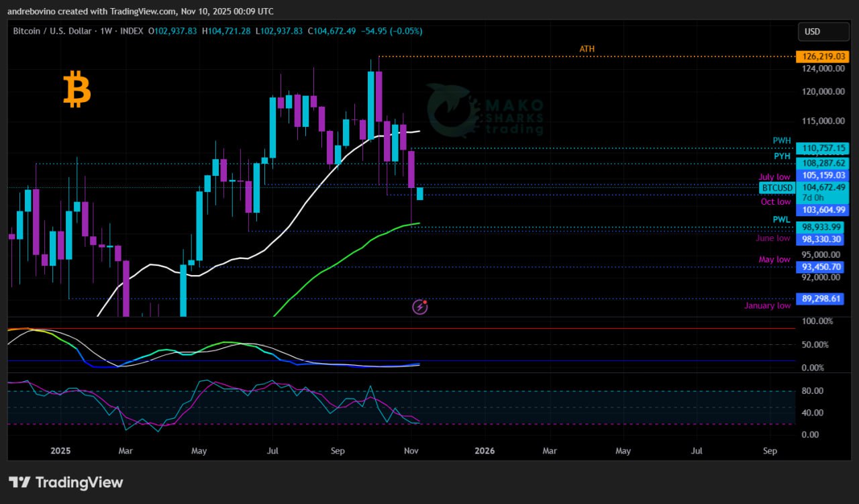This screenshot has height=504, width=859.
Task: Open the USD currency selector
Action: point(821,32)
